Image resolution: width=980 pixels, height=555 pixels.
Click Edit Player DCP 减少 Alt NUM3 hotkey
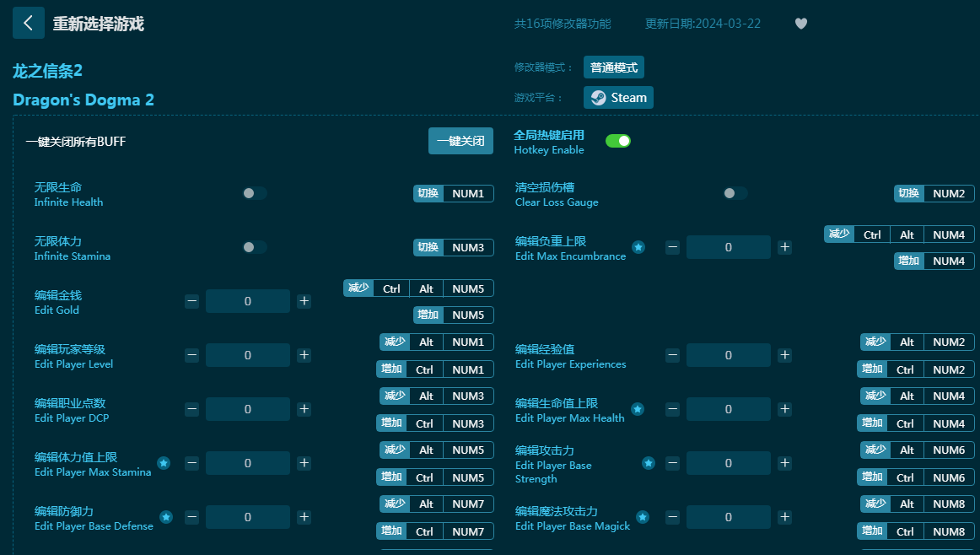[437, 396]
